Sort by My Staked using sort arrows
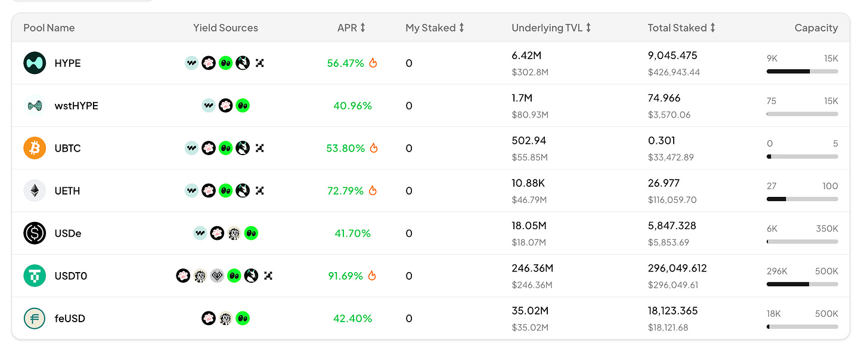868x352 pixels. [461, 28]
